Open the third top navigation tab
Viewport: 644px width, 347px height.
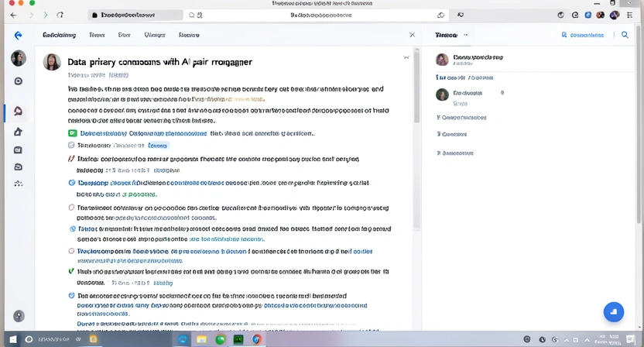point(124,35)
